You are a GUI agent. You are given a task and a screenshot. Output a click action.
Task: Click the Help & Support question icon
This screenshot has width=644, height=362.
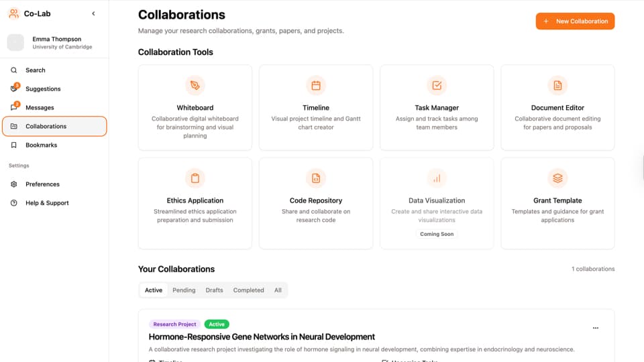14,203
